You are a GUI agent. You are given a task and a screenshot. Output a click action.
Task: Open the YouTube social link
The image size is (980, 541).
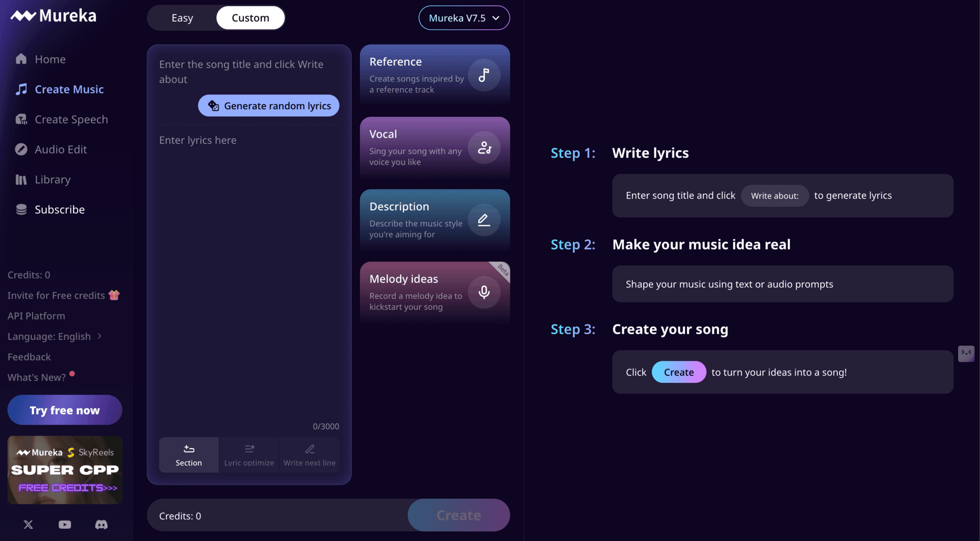click(65, 525)
